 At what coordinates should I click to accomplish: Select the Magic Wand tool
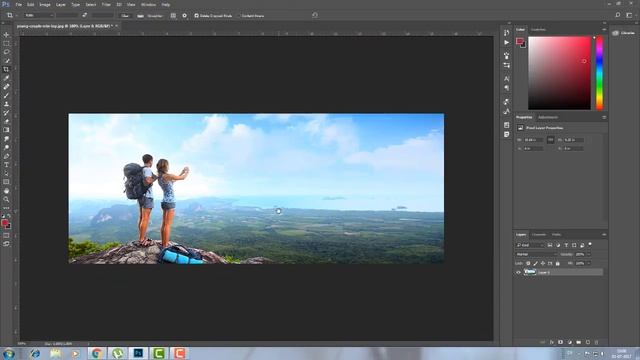tap(6, 60)
